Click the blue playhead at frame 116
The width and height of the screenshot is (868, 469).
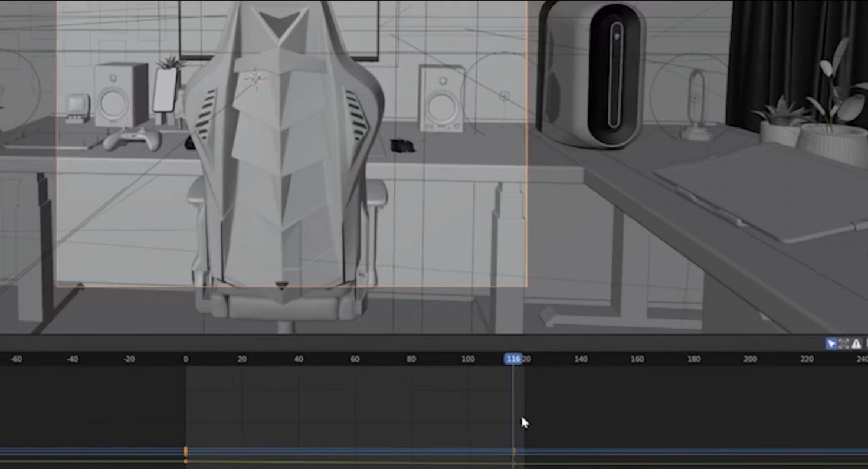click(513, 359)
